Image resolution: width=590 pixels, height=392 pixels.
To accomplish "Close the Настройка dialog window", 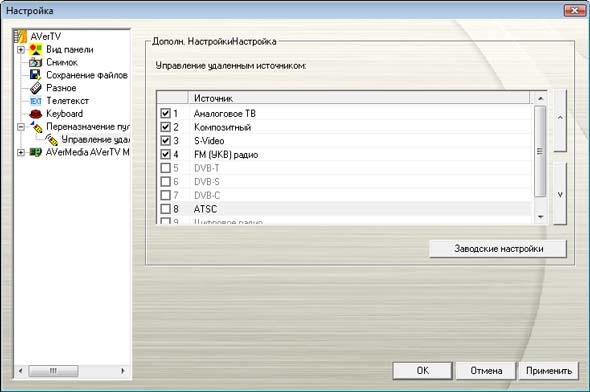I will [574, 11].
